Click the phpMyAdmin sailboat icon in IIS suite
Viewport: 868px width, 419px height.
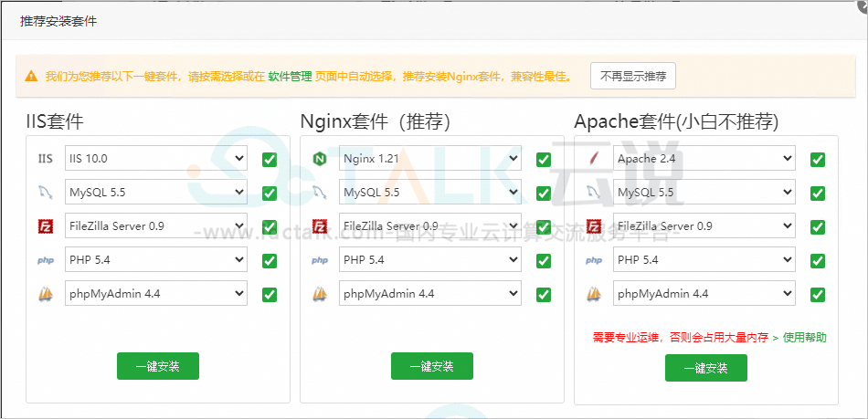pyautogui.click(x=46, y=294)
